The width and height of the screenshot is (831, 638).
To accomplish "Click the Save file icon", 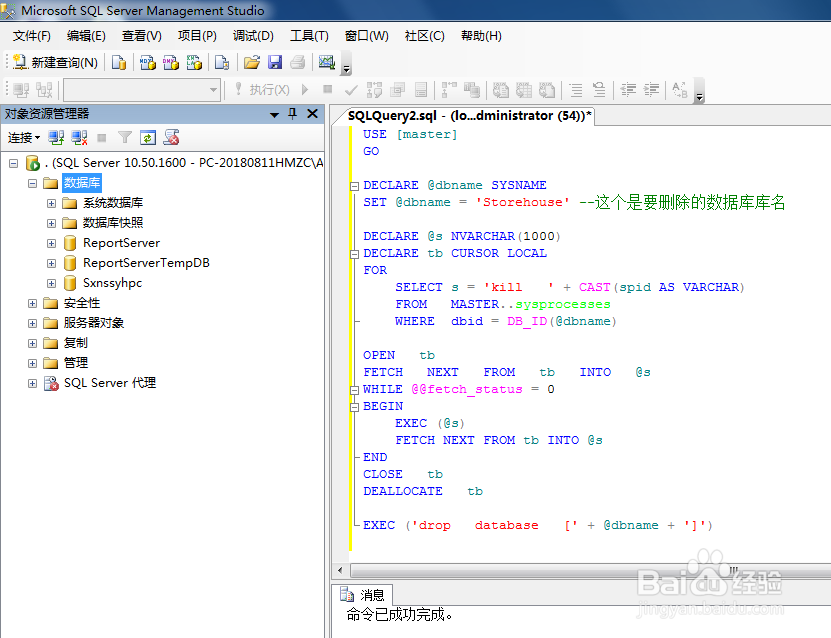I will [275, 63].
